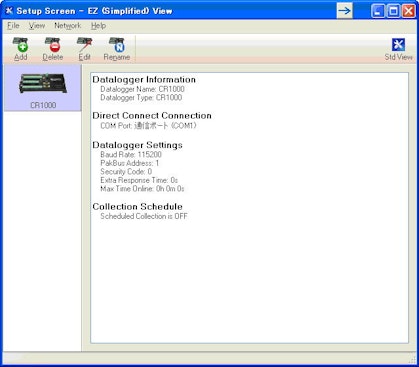Screen dimensions: 419x367
Task: Open the View menu
Action: (x=37, y=26)
